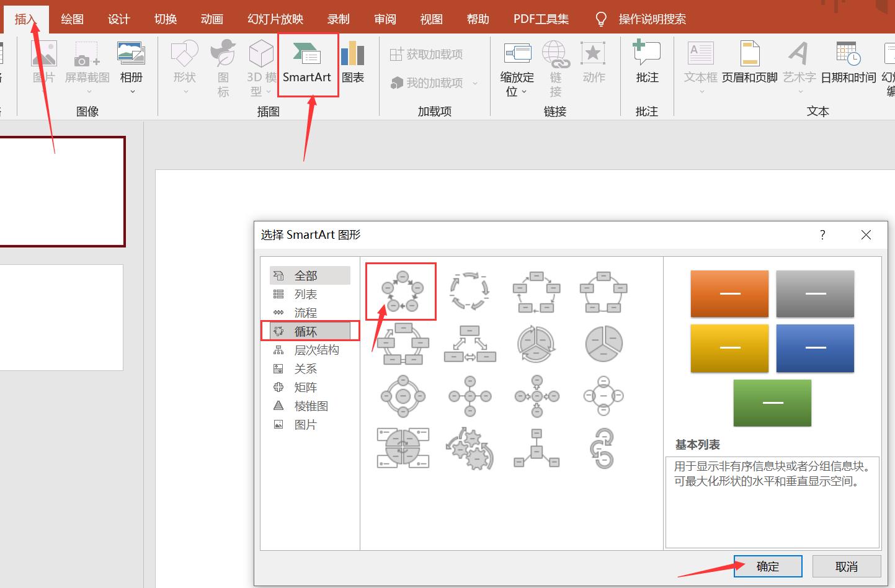
Task: Click the orange block in the preview
Action: 729,294
